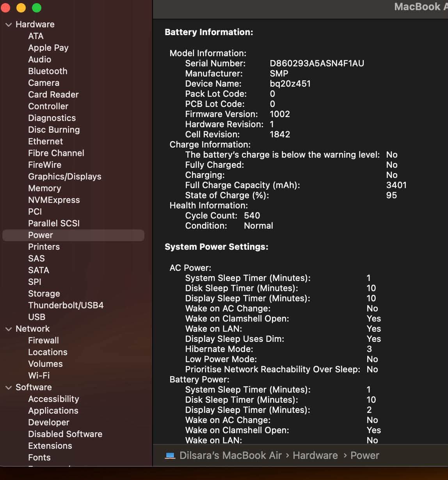This screenshot has width=448, height=480.
Task: Collapse the Hardware section chevron
Action: (9, 25)
